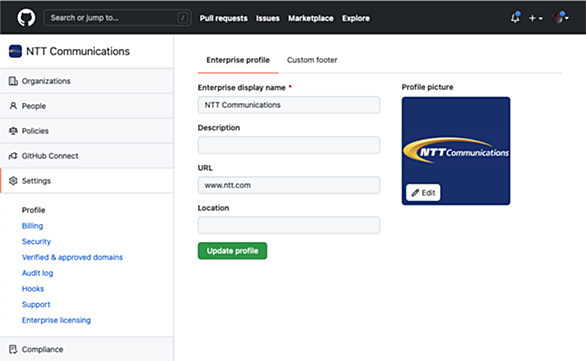Viewport: 586px width, 361px height.
Task: Open the user avatar account menu
Action: tap(560, 17)
